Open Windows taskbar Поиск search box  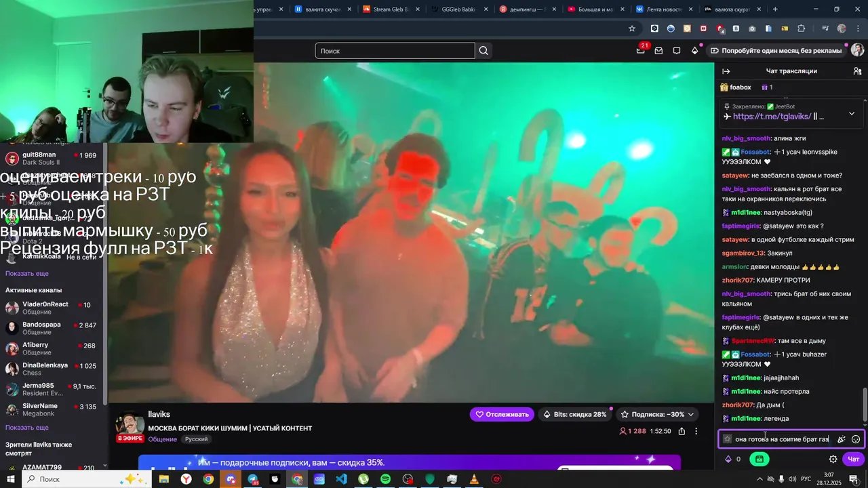[88, 479]
